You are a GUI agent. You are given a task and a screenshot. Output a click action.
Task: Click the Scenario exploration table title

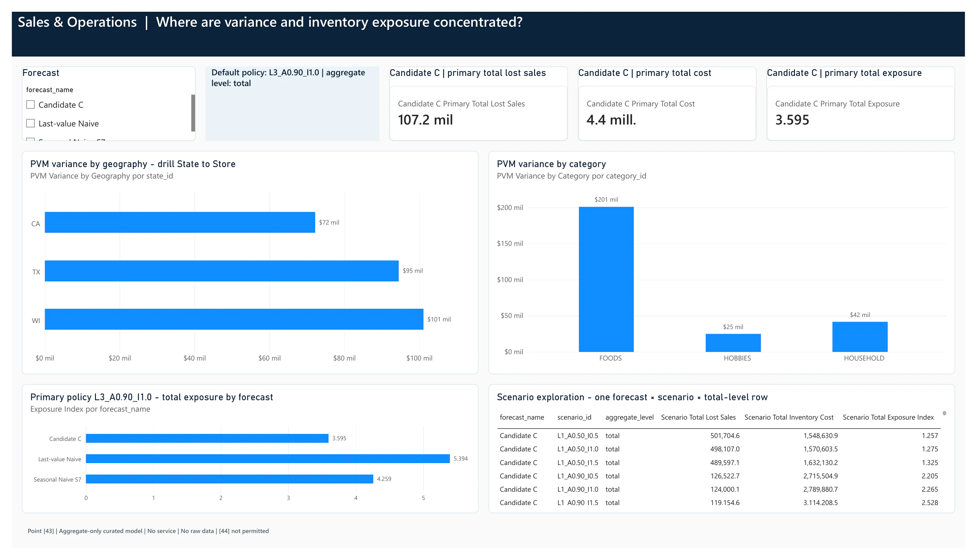[632, 397]
